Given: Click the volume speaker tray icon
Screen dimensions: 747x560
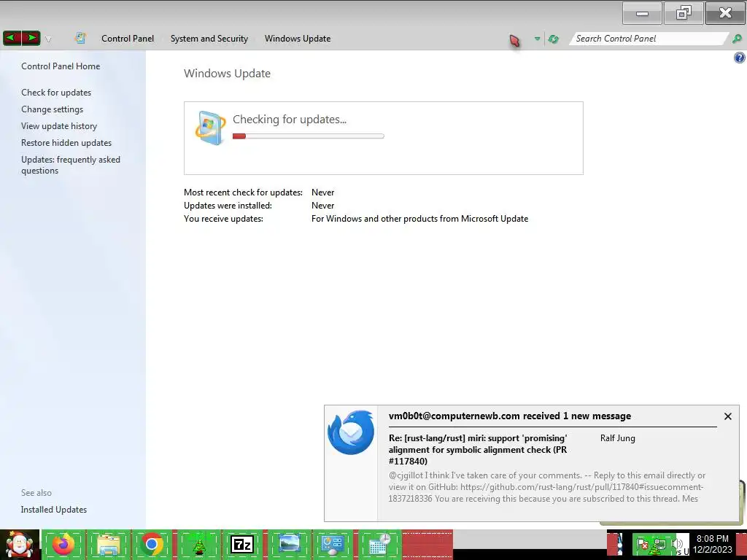Looking at the screenshot, I should 676,544.
